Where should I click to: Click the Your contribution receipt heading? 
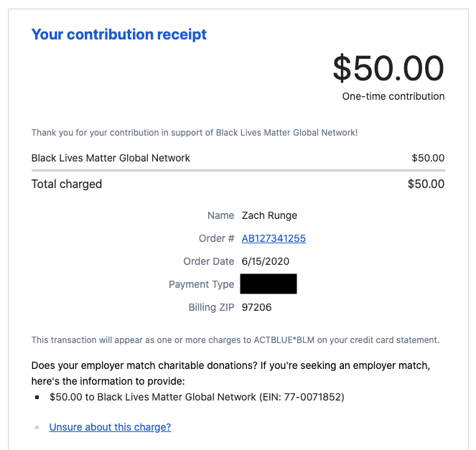(119, 34)
